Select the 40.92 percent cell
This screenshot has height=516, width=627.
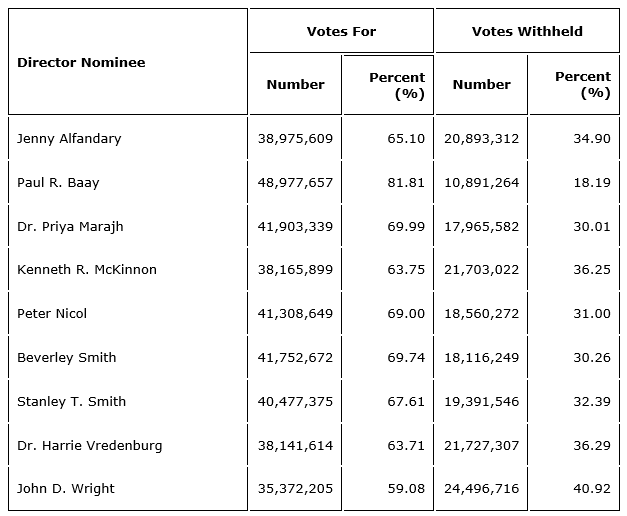[x=592, y=489]
